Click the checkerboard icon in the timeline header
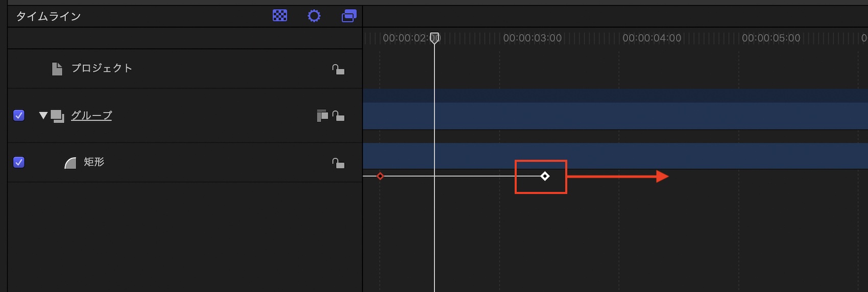Screen dimensions: 868x292 280,16
